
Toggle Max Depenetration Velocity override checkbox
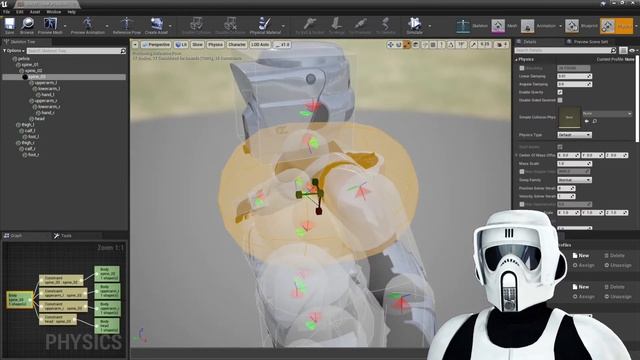(522, 204)
